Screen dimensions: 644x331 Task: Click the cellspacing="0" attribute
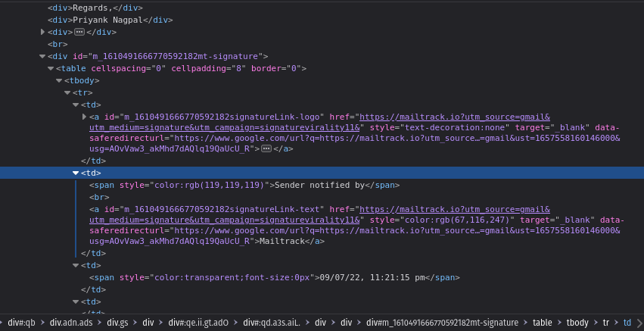[x=129, y=69]
